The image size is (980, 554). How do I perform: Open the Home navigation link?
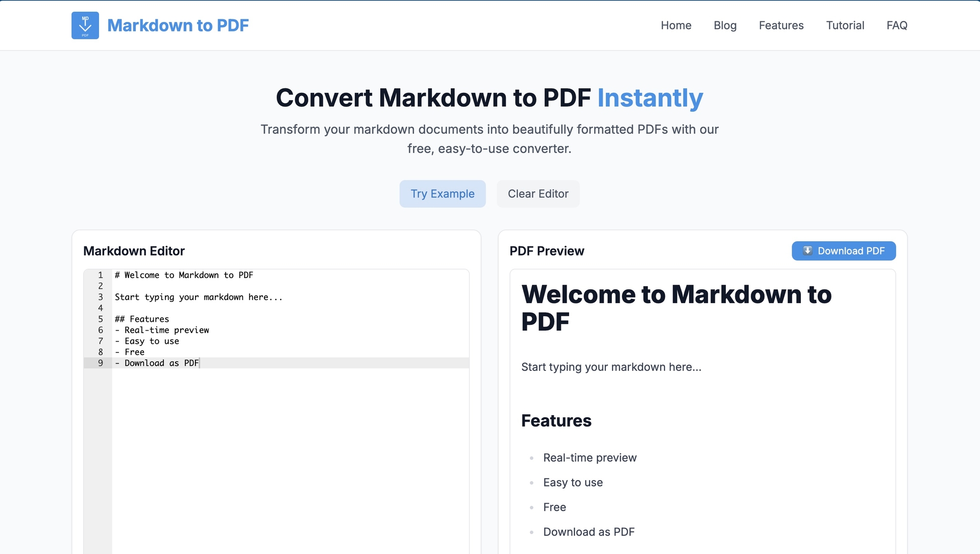pyautogui.click(x=676, y=26)
